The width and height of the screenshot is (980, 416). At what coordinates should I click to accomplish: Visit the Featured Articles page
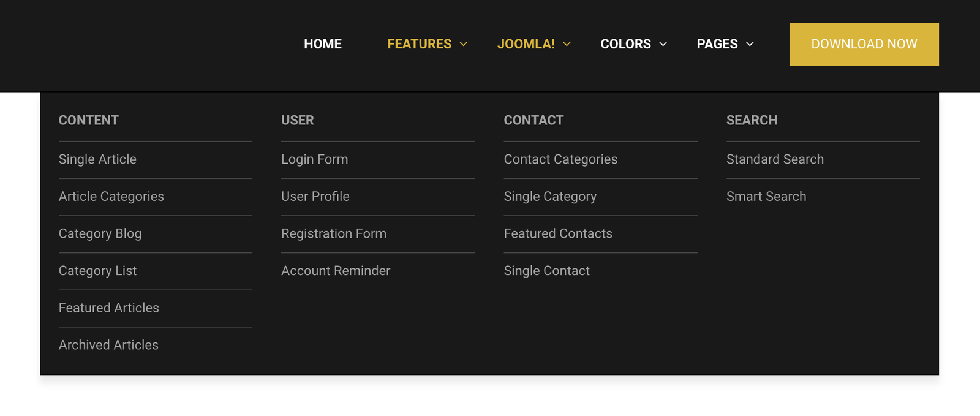108,308
